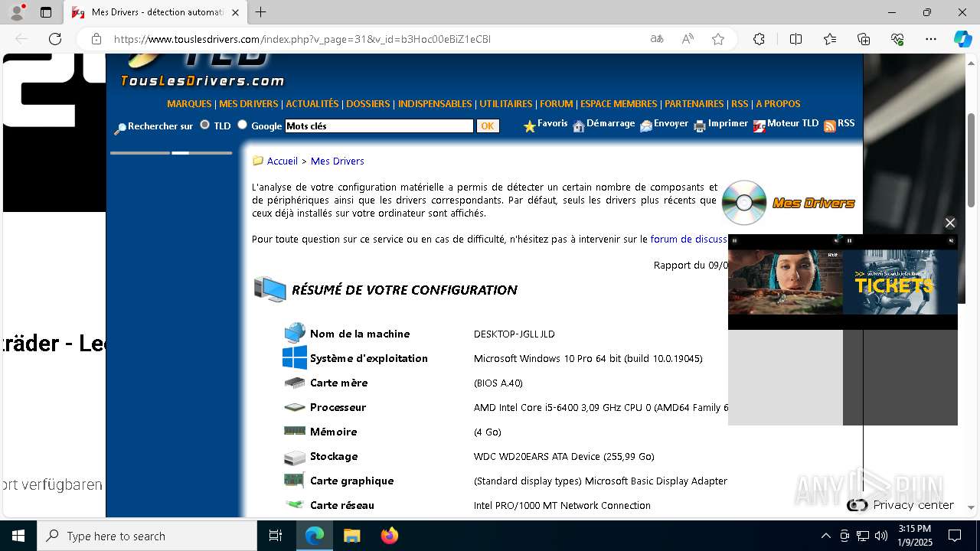The image size is (980, 551).
Task: Open File Explorer from taskbar
Action: point(351,536)
